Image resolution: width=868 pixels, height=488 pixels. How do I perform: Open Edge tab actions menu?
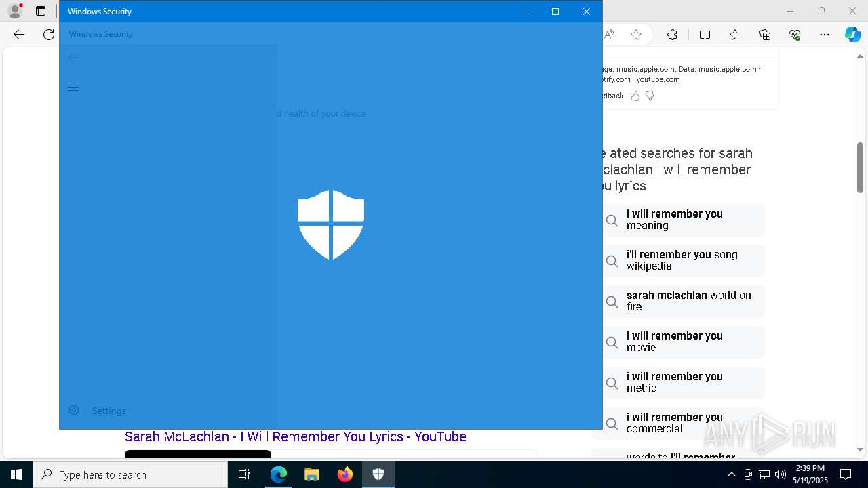[x=41, y=11]
